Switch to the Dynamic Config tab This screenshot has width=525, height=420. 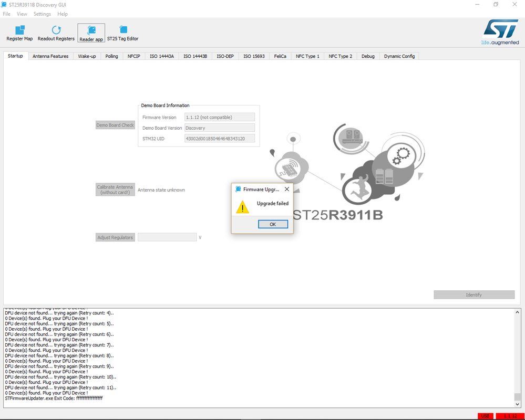tap(399, 56)
